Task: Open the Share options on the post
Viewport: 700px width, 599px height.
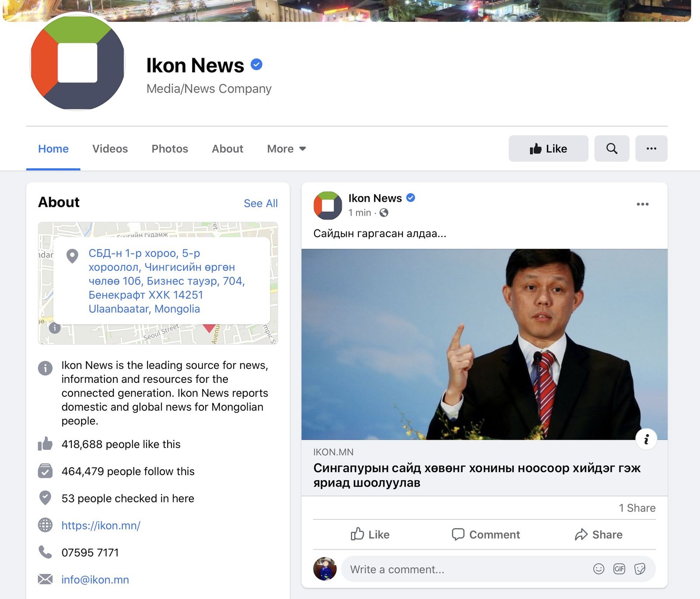Action: (x=598, y=535)
